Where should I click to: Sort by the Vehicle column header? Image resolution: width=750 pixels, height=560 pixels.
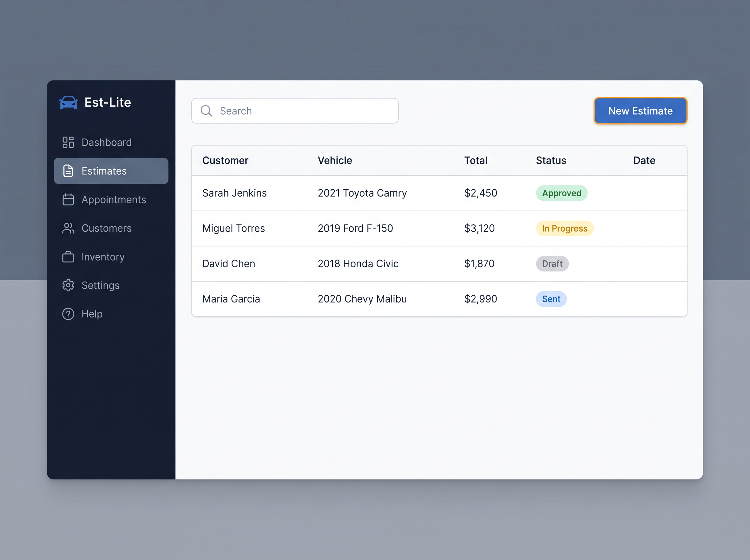[x=335, y=160]
